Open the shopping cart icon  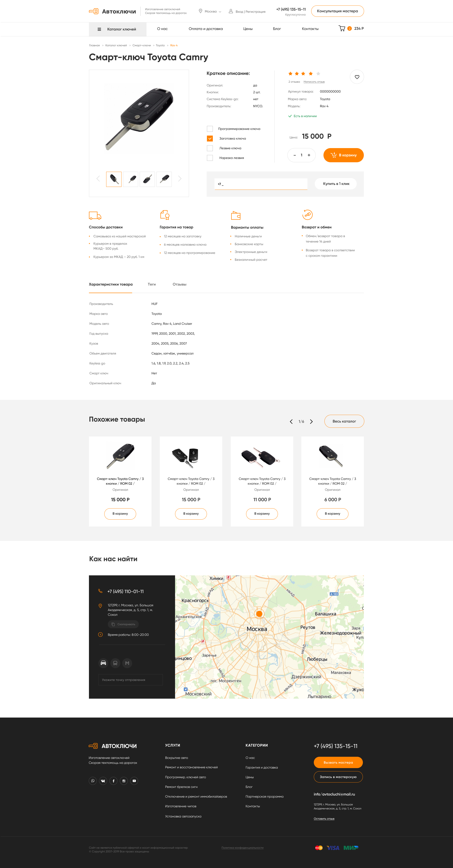tap(342, 29)
